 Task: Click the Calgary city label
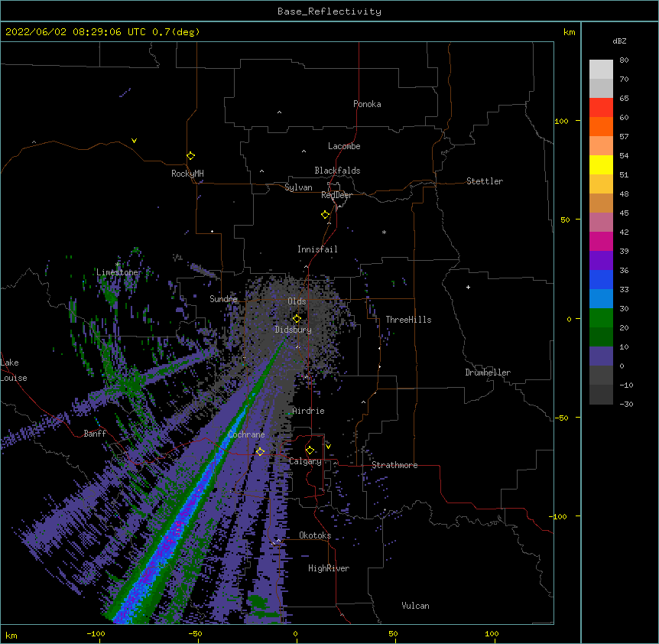[x=305, y=461]
